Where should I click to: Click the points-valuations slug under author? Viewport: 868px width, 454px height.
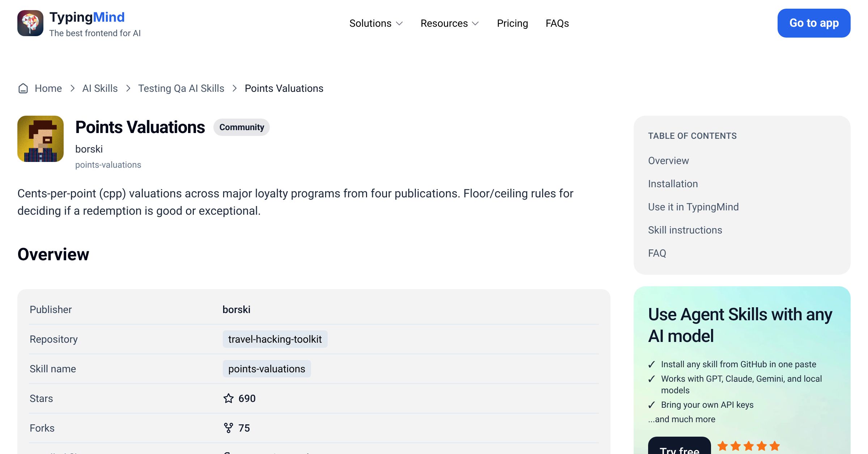click(108, 165)
